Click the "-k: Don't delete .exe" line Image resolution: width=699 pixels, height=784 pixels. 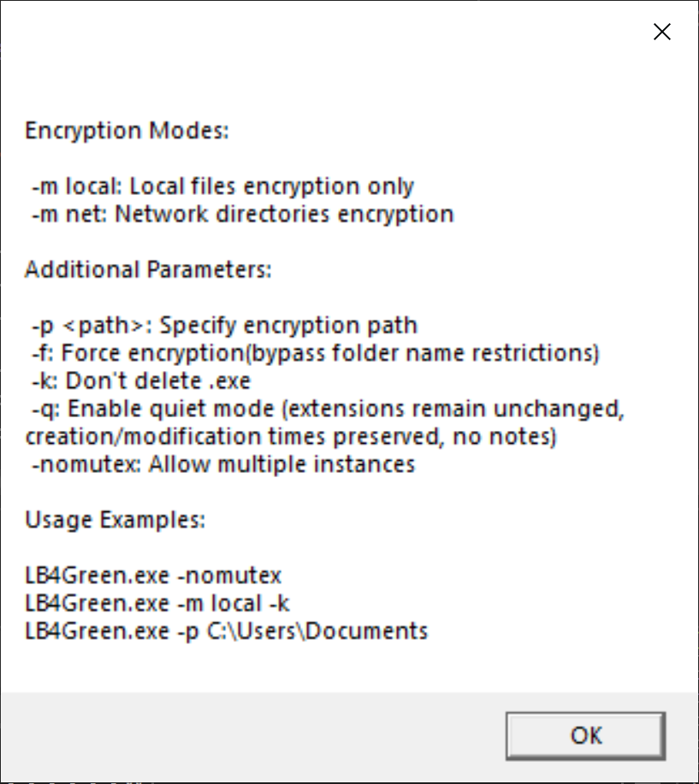click(x=140, y=381)
